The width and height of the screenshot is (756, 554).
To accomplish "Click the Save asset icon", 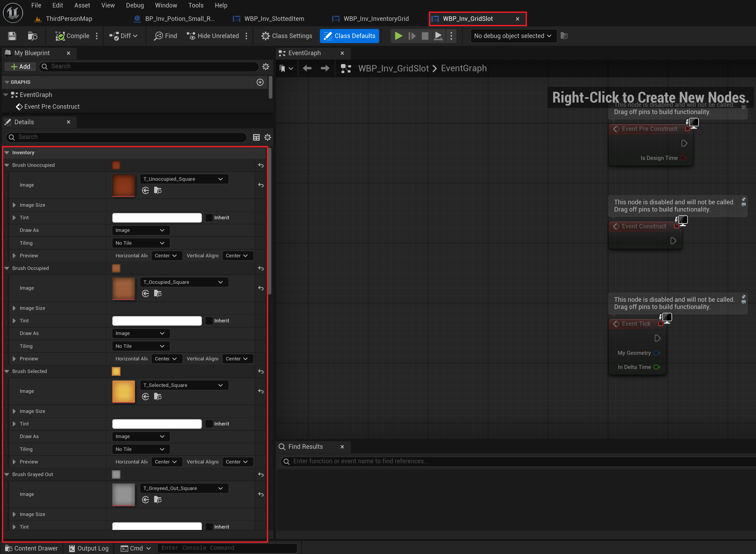I will pyautogui.click(x=12, y=36).
